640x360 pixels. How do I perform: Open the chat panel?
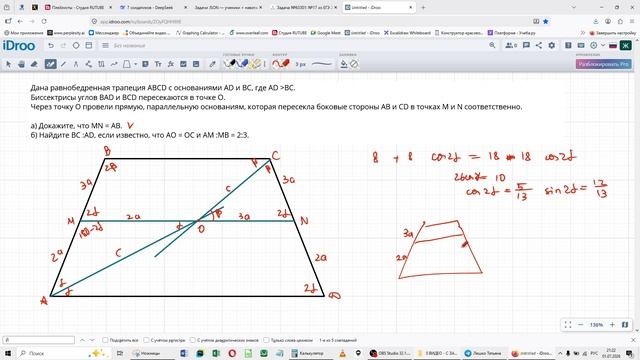pos(526,45)
